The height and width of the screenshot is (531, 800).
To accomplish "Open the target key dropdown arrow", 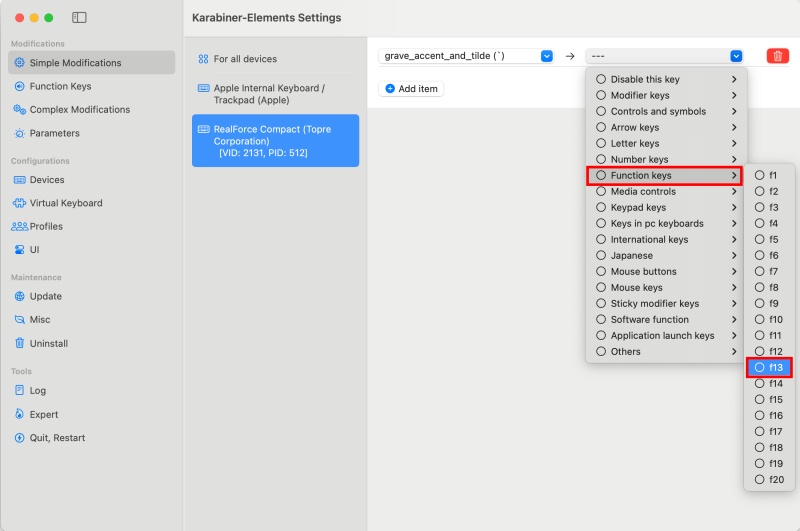I will 736,56.
